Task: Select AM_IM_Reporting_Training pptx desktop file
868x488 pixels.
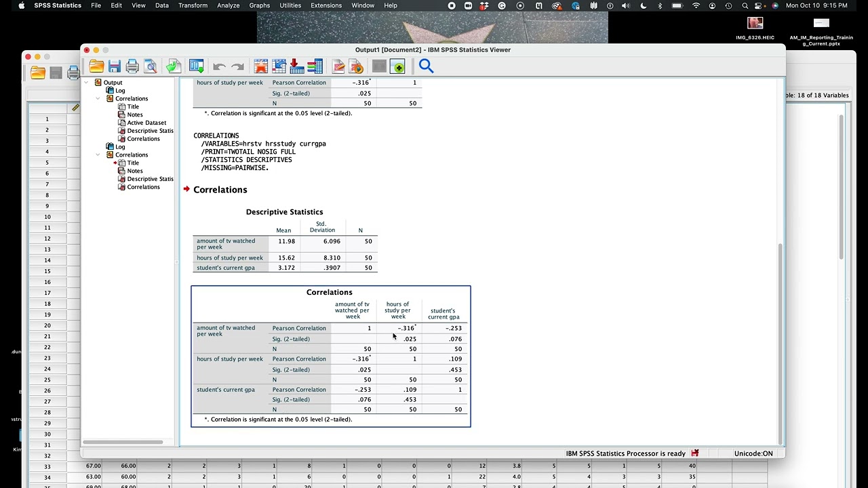Action: pos(821,32)
